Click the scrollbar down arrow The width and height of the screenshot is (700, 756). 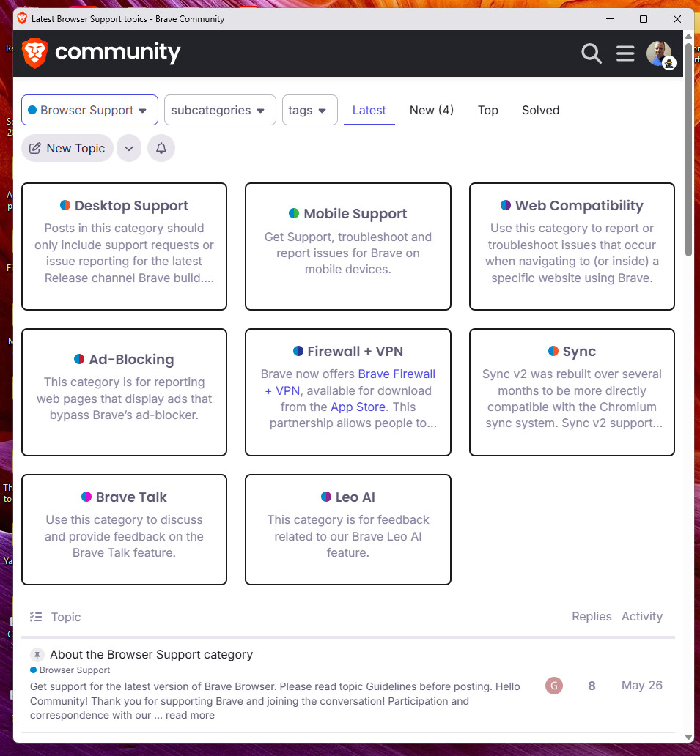tap(688, 737)
